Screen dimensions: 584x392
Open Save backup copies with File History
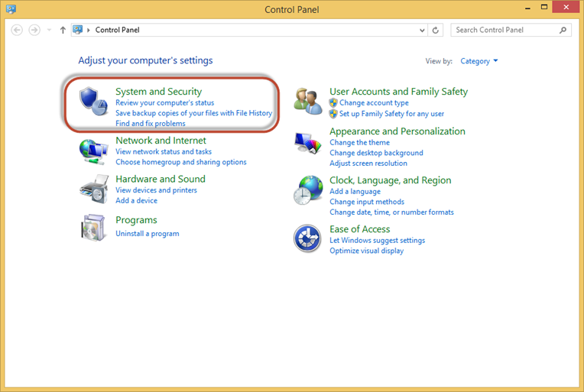193,113
